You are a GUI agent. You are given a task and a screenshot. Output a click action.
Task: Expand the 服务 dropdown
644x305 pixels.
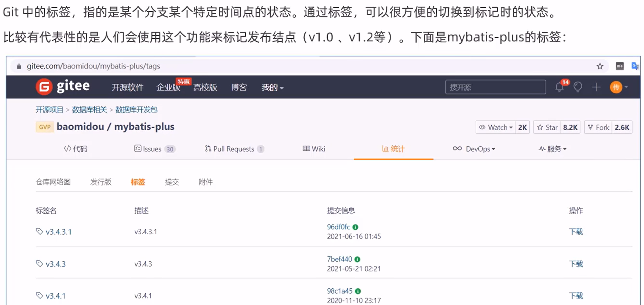553,149
